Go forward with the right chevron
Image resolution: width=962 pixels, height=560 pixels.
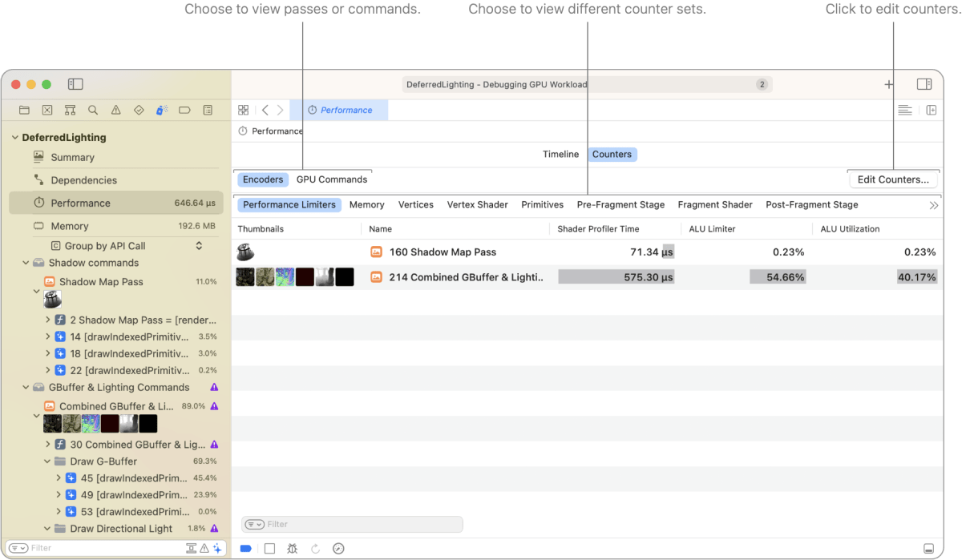(280, 111)
